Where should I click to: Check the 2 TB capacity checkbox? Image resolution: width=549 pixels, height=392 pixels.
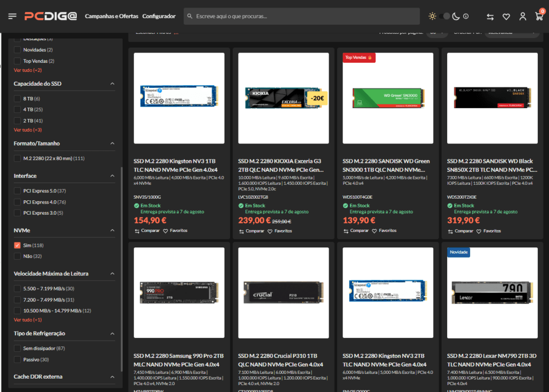17,120
